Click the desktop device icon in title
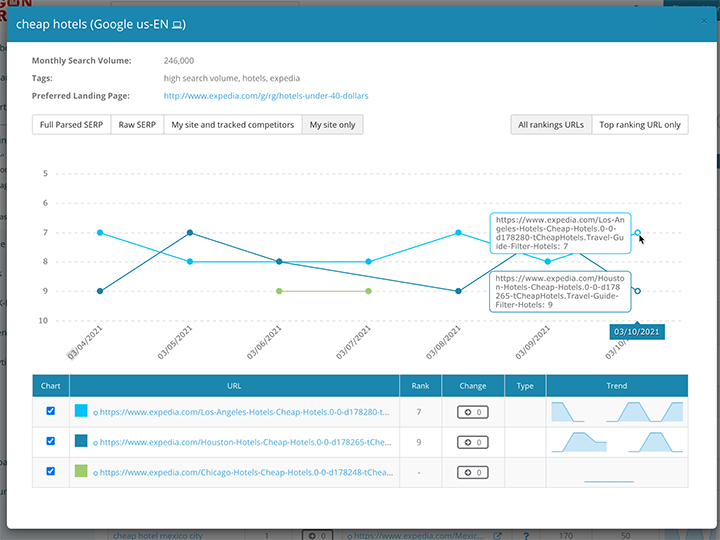The image size is (720, 540). [x=178, y=24]
